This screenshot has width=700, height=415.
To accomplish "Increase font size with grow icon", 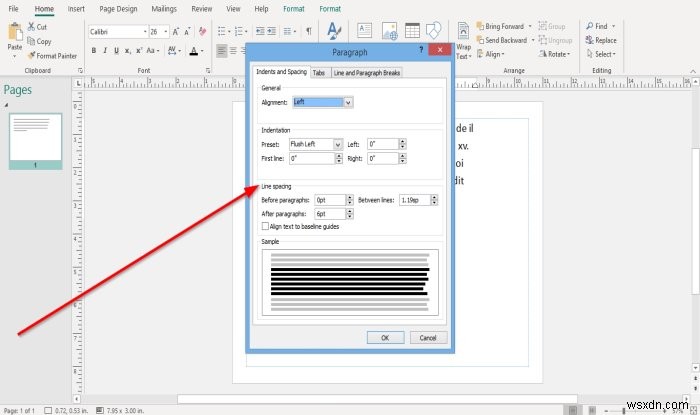I will click(175, 32).
